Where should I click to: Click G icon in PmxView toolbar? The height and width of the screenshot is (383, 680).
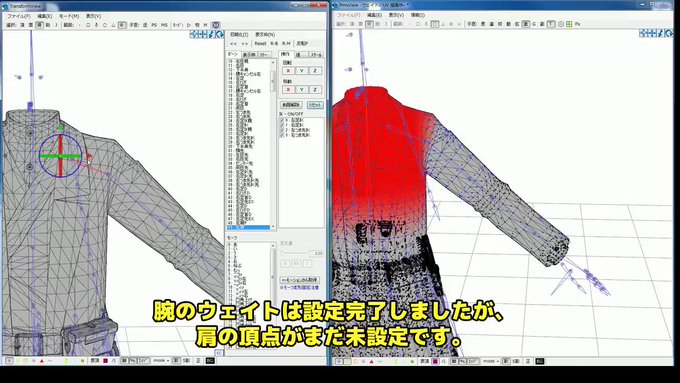click(x=534, y=24)
